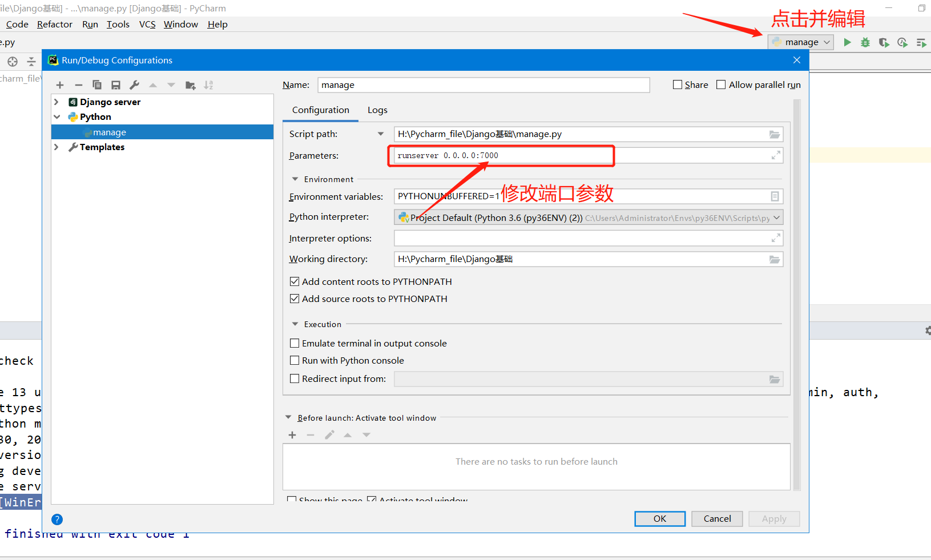Screen dimensions: 931x560
Task: Enable the Share checkbox
Action: tap(677, 84)
